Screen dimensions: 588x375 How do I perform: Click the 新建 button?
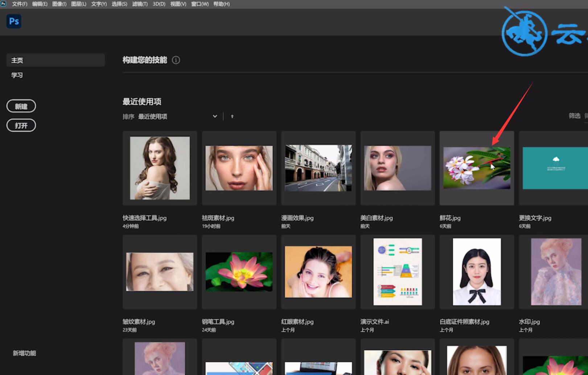(x=21, y=106)
